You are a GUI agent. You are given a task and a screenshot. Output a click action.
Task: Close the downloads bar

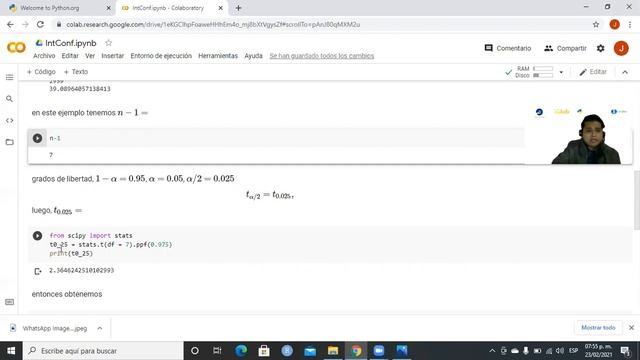[x=631, y=328]
